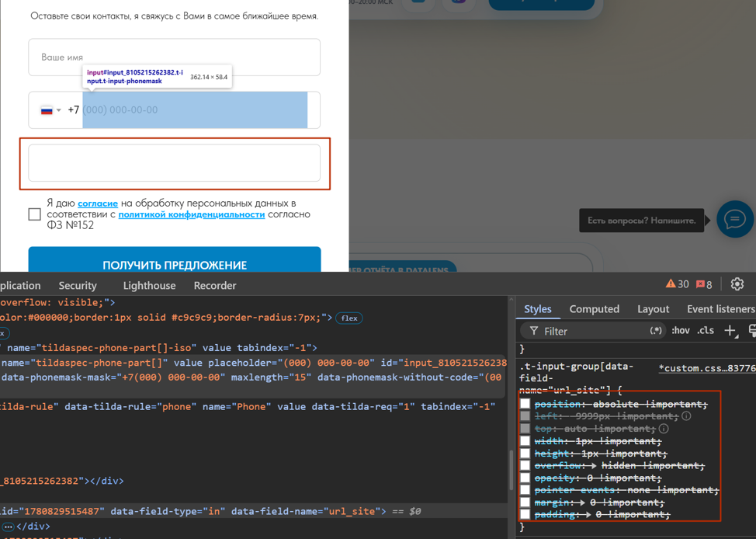
Task: Enable the position: absolute declaration
Action: click(x=525, y=403)
